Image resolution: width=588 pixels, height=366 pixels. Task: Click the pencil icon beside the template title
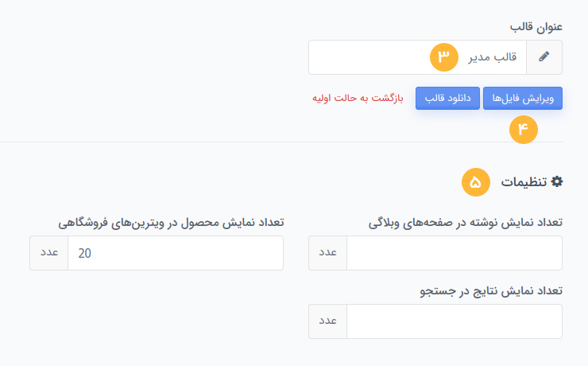[544, 57]
